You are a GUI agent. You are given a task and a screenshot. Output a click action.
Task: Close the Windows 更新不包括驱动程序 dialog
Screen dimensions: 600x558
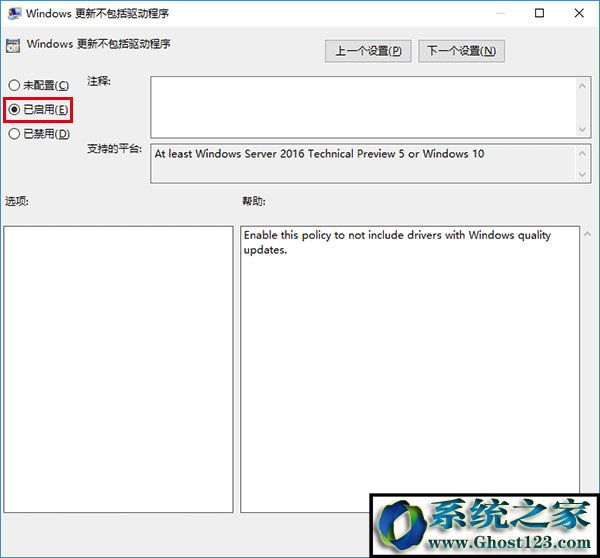click(579, 13)
